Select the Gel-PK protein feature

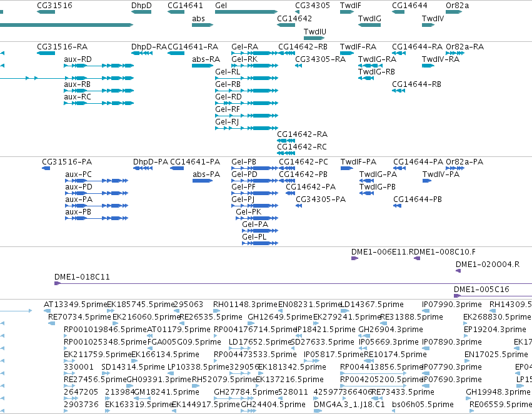coord(257,218)
